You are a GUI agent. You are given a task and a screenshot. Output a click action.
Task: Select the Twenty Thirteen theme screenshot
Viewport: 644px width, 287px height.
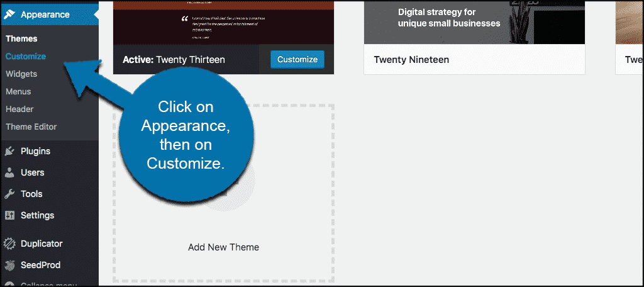point(223,22)
